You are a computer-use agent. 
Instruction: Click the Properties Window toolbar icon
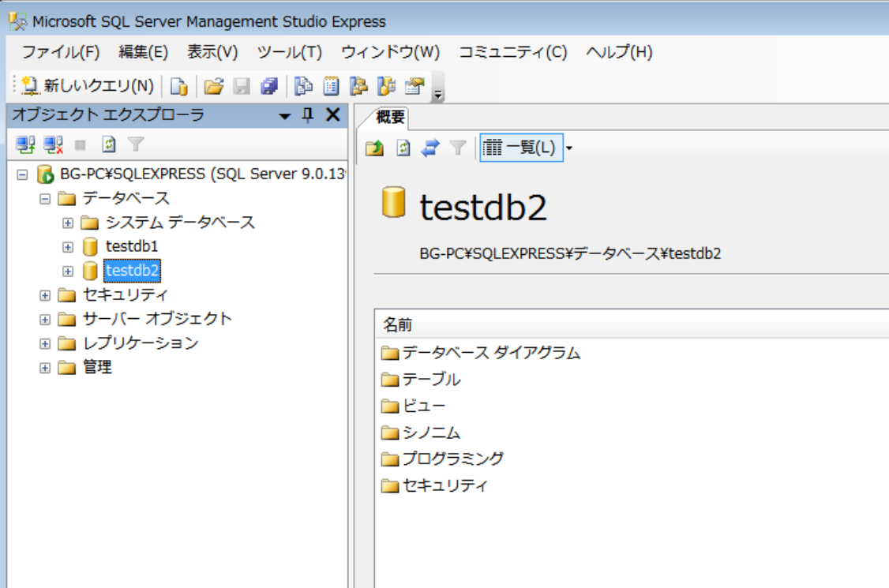pyautogui.click(x=414, y=86)
